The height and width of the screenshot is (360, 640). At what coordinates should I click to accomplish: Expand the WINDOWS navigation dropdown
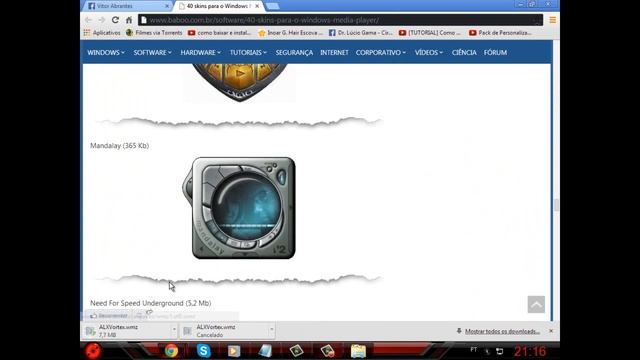click(x=106, y=52)
